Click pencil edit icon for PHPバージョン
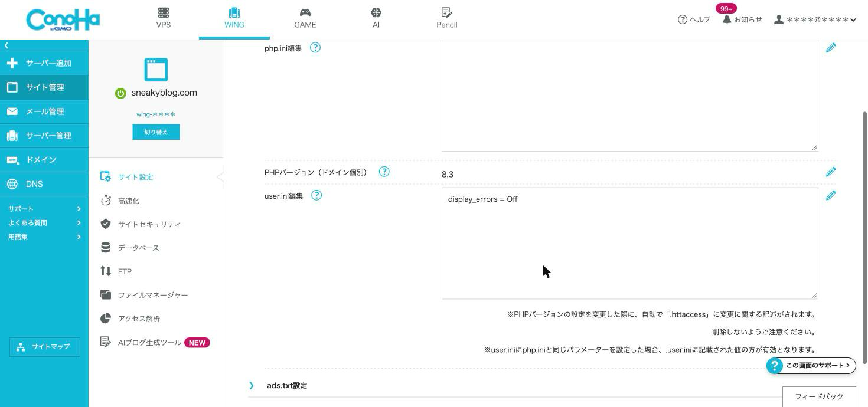The image size is (868, 407). [x=831, y=172]
